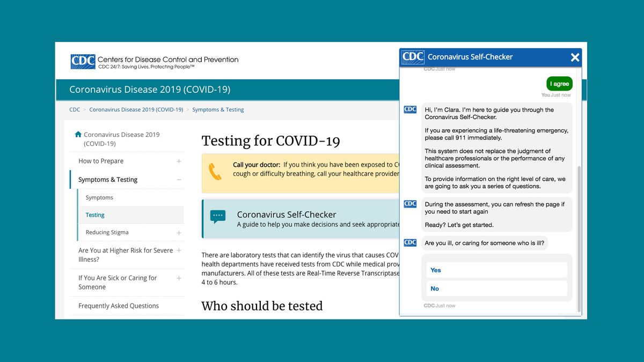Click the CDC avatar next to the assessment message
Viewport: 644px width, 362px height.
click(410, 204)
